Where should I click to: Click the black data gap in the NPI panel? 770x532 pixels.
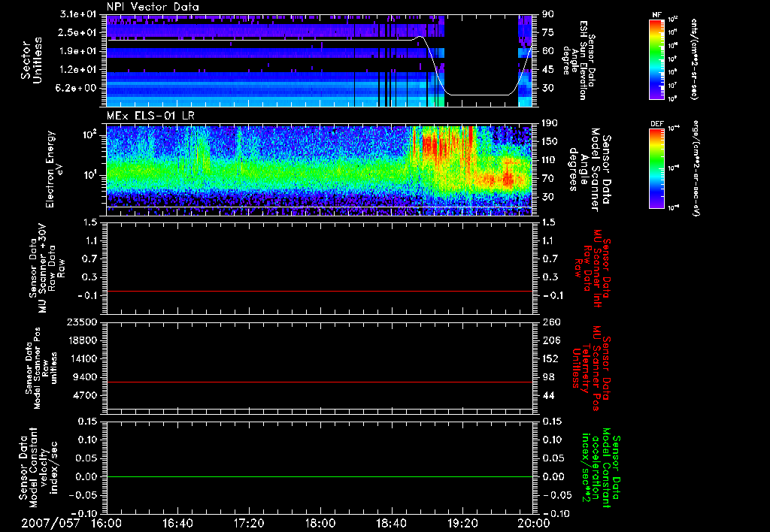tap(481, 60)
